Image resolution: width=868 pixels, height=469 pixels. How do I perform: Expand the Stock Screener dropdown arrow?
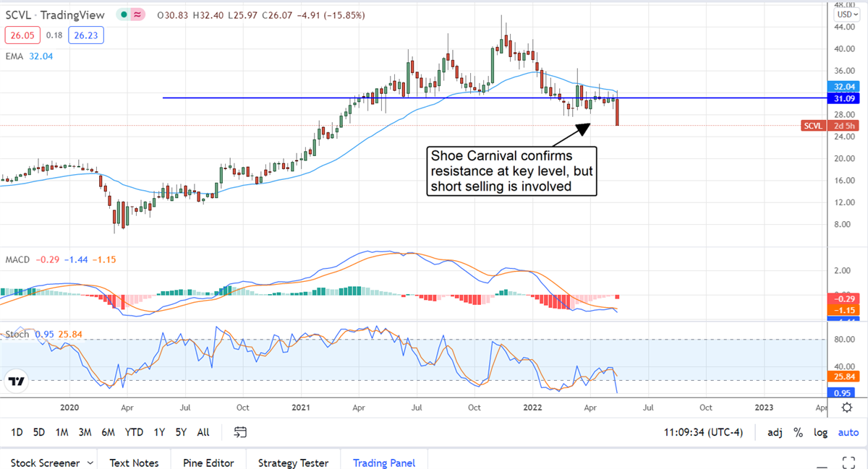(90, 462)
